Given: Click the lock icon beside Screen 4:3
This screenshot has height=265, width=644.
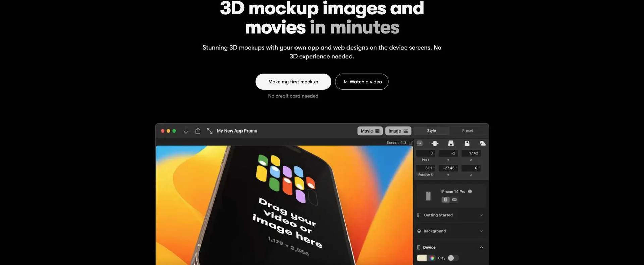Looking at the screenshot, I should point(411,143).
